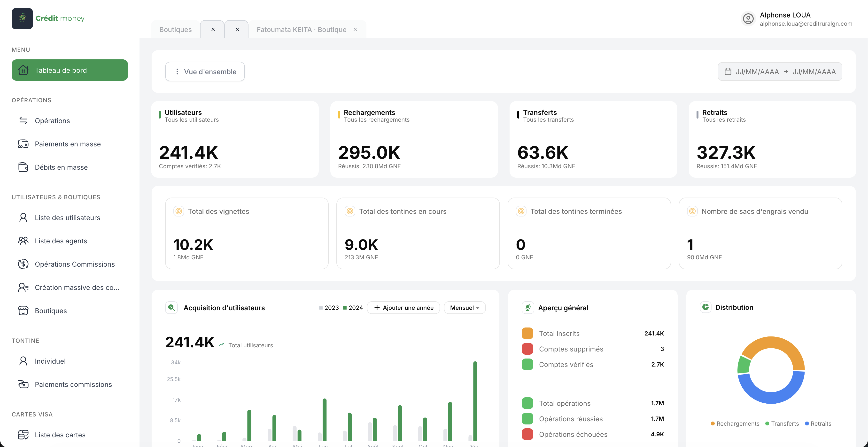Open Paiements commissions menu entry
Viewport: 868px width, 447px height.
[70, 384]
